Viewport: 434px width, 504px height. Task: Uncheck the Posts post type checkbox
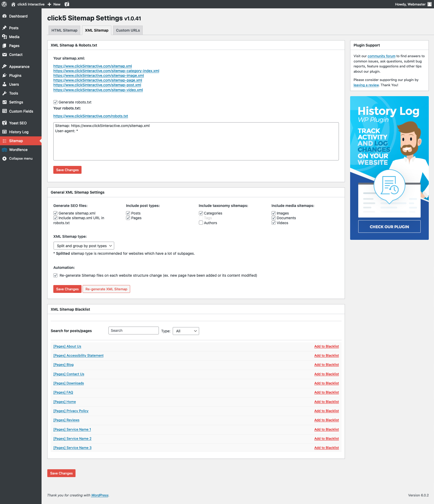(x=128, y=213)
